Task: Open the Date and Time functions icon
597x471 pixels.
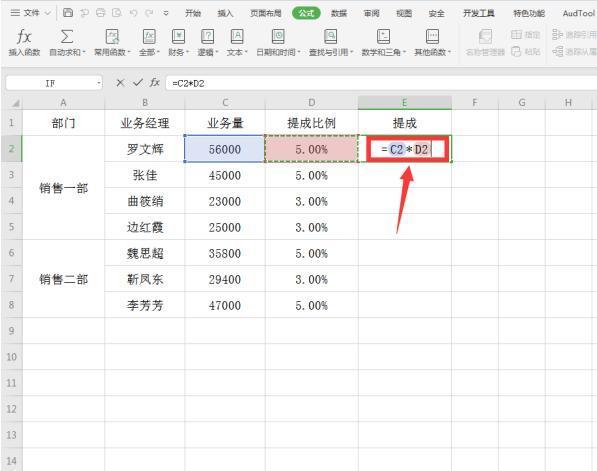Action: tap(278, 37)
